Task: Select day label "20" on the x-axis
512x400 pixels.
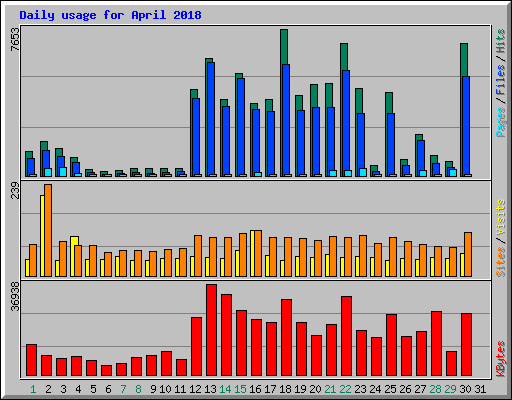Action: pyautogui.click(x=315, y=389)
